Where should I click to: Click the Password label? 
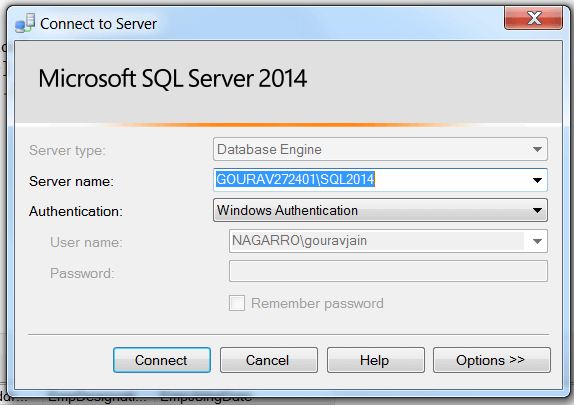tap(82, 273)
